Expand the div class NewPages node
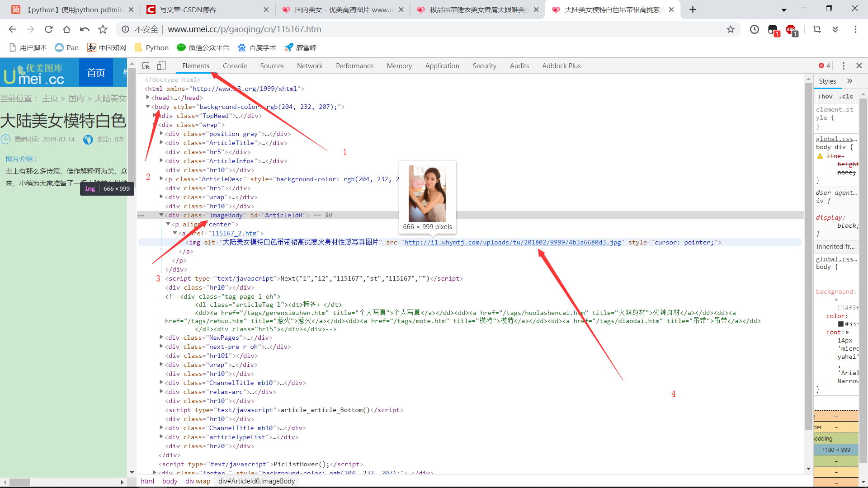The image size is (868, 488). point(161,337)
